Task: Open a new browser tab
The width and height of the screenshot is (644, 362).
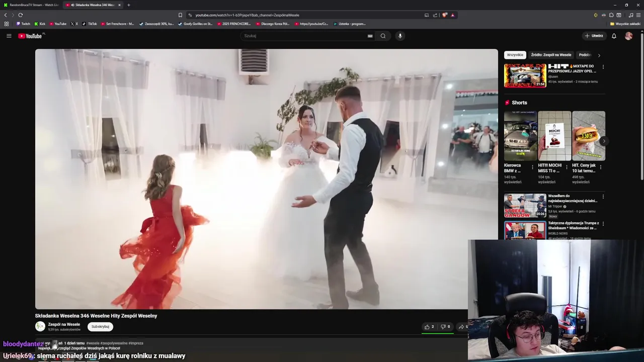Action: (x=129, y=5)
